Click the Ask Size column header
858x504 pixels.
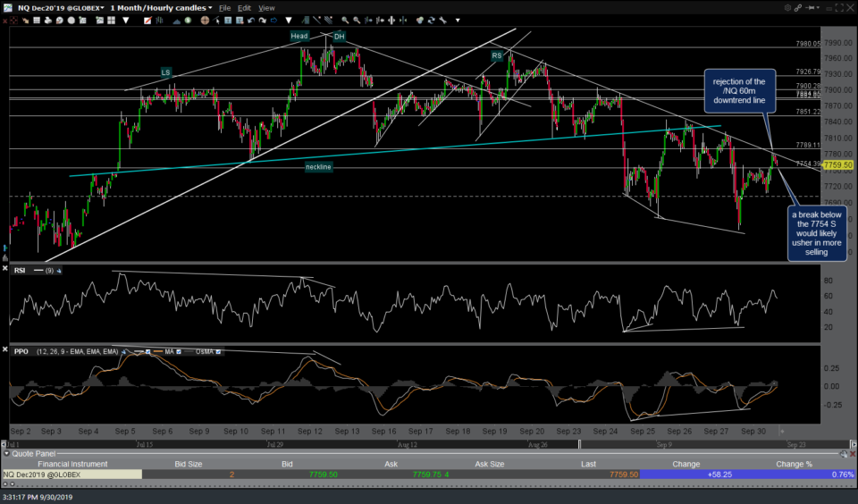click(x=489, y=464)
